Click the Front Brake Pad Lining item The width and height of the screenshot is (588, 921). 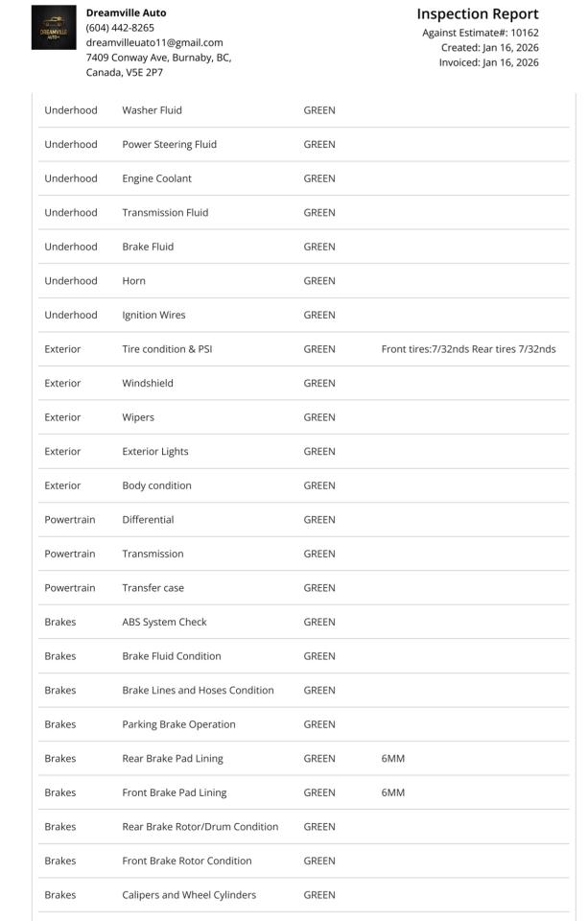pyautogui.click(x=174, y=792)
